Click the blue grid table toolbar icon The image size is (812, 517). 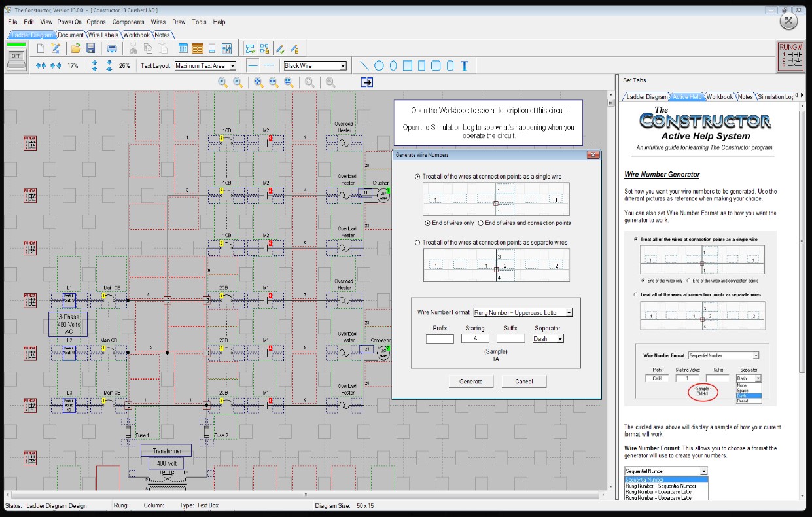[183, 48]
